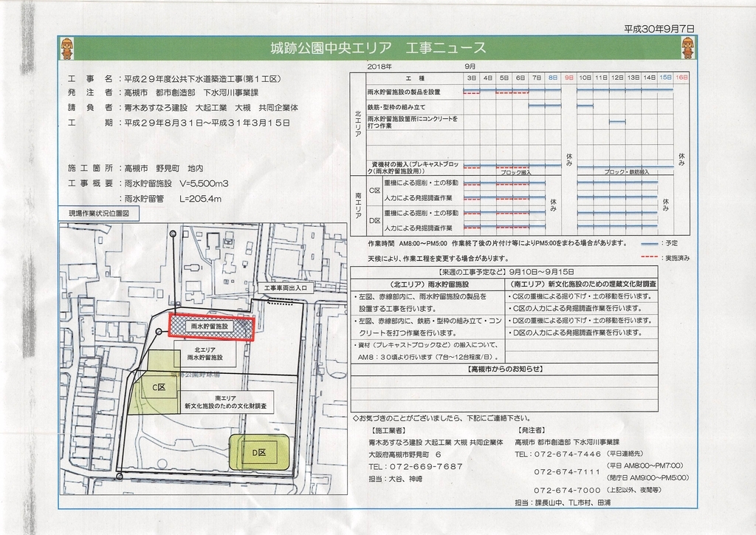This screenshot has width=756, height=535.
Task: Select the period 平成29年8月31日〜平成31年3月15日
Action: point(207,123)
